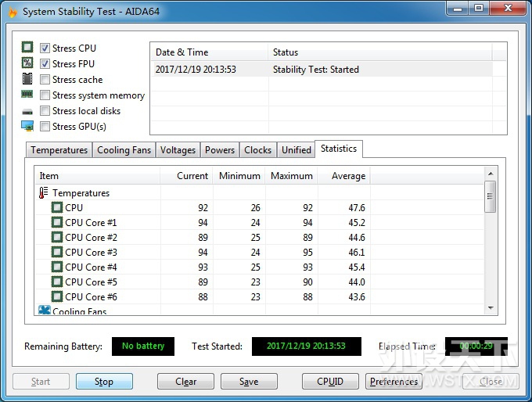Click the chip icon in the CPU row
The width and height of the screenshot is (532, 402).
pos(57,207)
